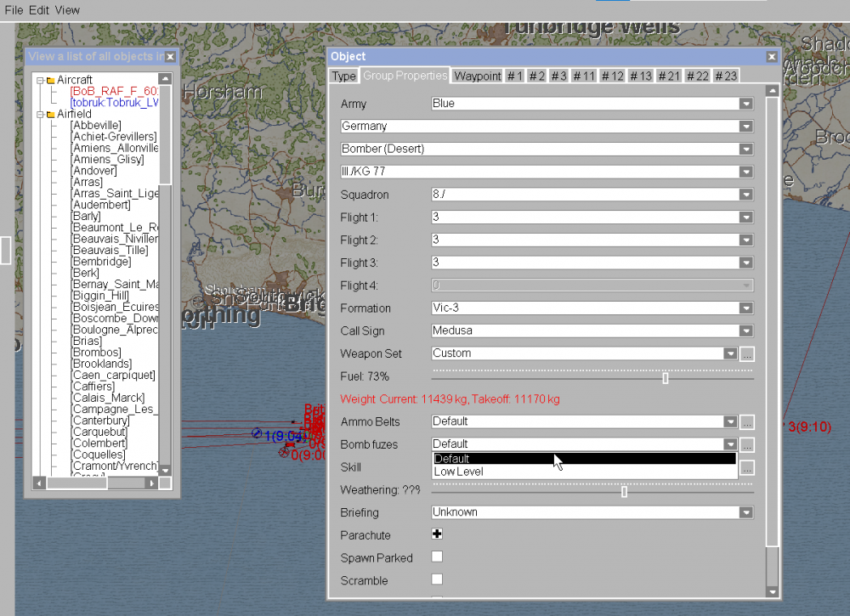Open Bomb fuzes ellipsis button
This screenshot has height=616, width=850.
(747, 444)
